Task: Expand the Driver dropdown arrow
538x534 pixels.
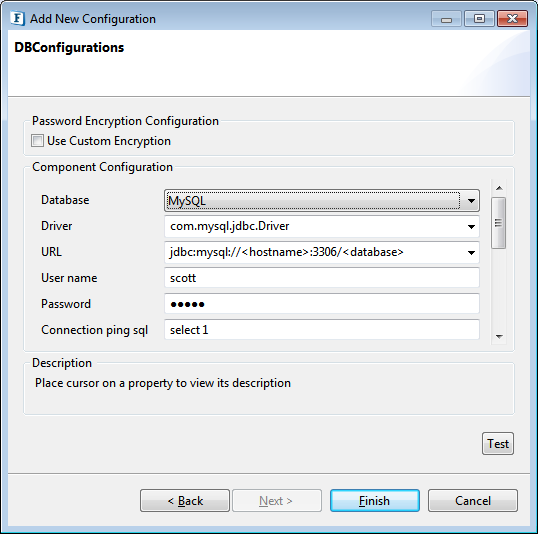Action: (471, 227)
